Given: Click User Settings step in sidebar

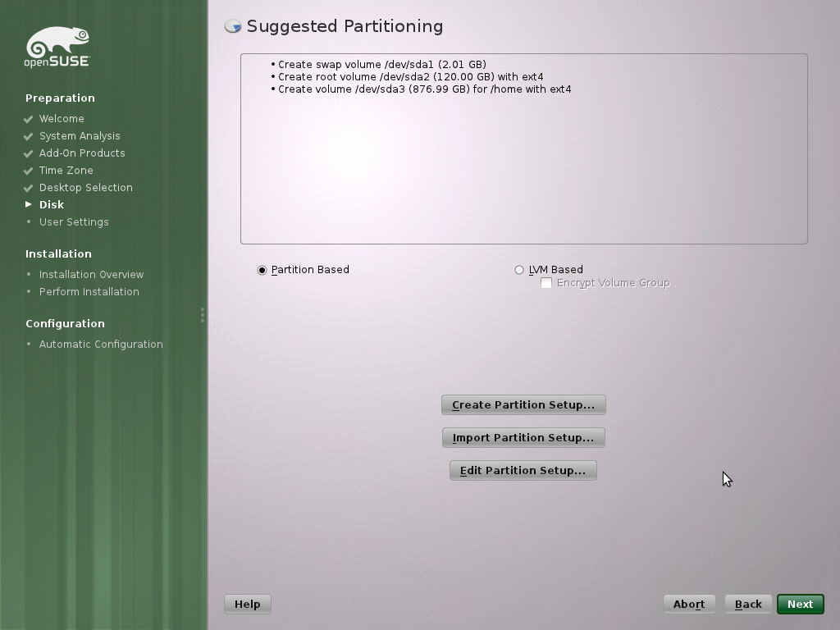Looking at the screenshot, I should click(74, 221).
